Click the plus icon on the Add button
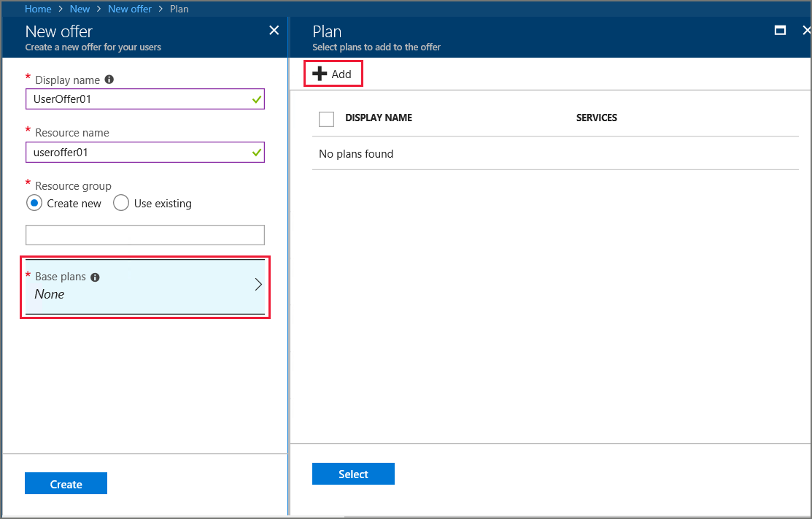 [x=321, y=73]
